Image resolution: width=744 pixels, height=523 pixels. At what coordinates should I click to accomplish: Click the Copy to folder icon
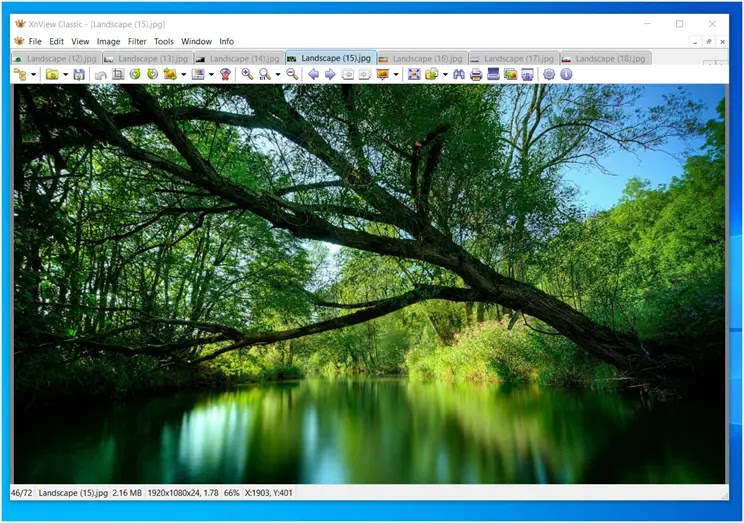tap(431, 75)
